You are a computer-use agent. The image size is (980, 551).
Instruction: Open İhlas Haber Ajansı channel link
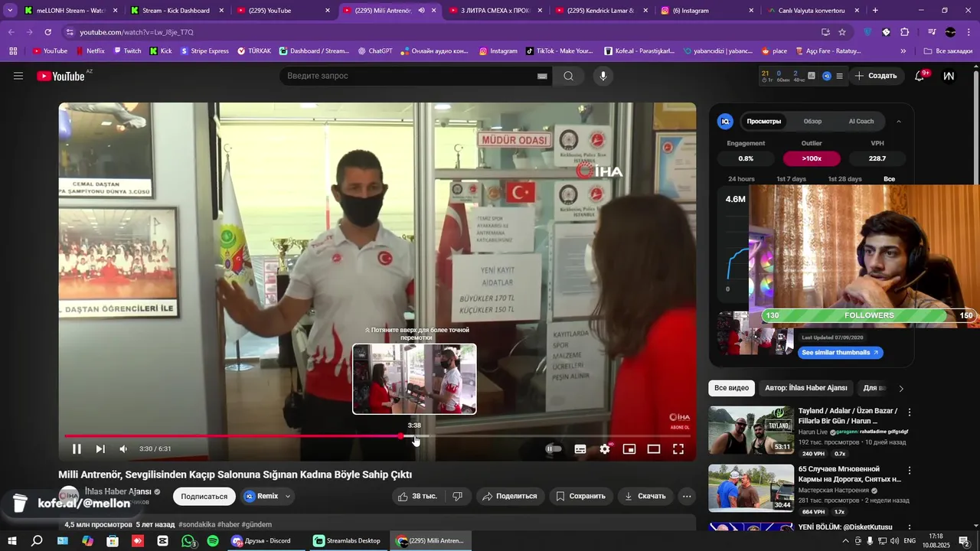118,491
